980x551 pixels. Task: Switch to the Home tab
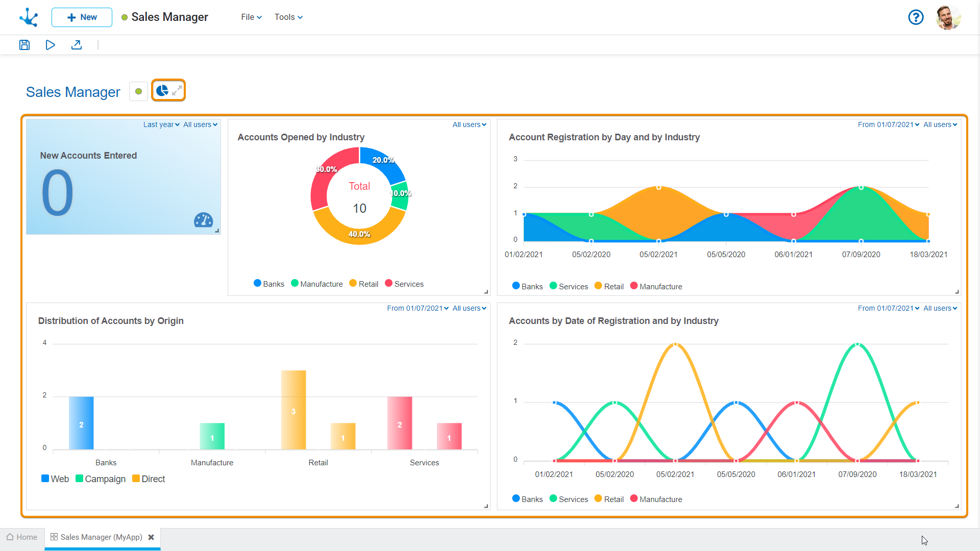22,537
